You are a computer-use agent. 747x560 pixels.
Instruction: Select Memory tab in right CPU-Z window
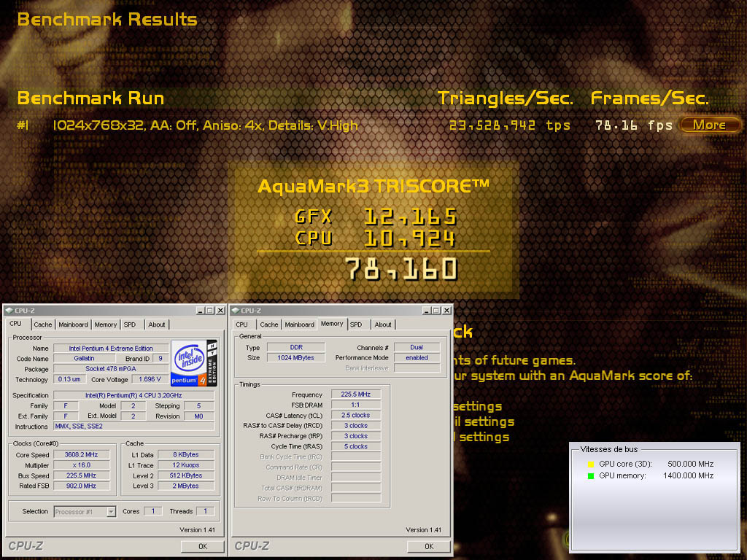(x=332, y=324)
